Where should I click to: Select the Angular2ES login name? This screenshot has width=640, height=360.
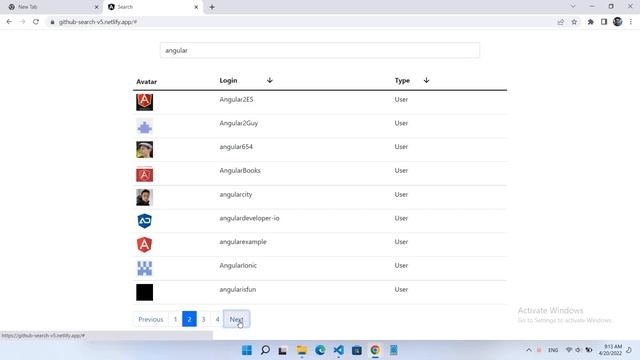point(236,99)
